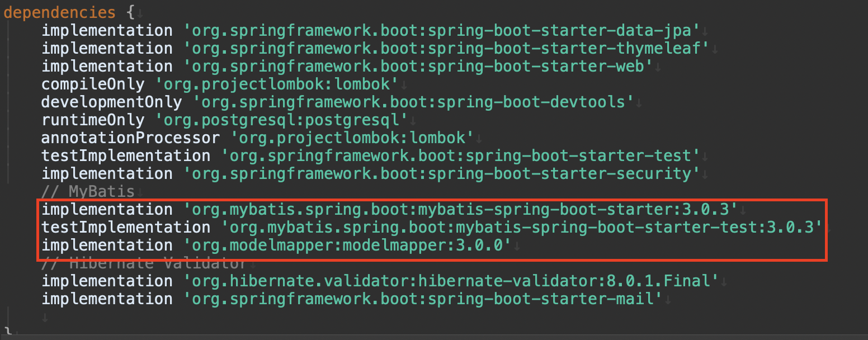Click the newline arrow after spring-boot-starter-web line
The image size is (868, 340).
[659, 66]
